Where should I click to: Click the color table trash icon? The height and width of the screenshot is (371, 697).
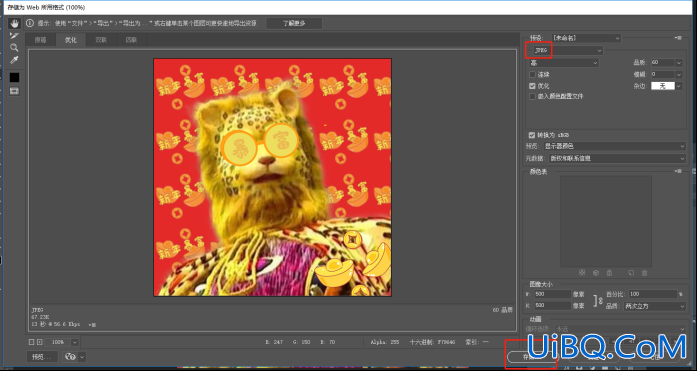[x=645, y=272]
